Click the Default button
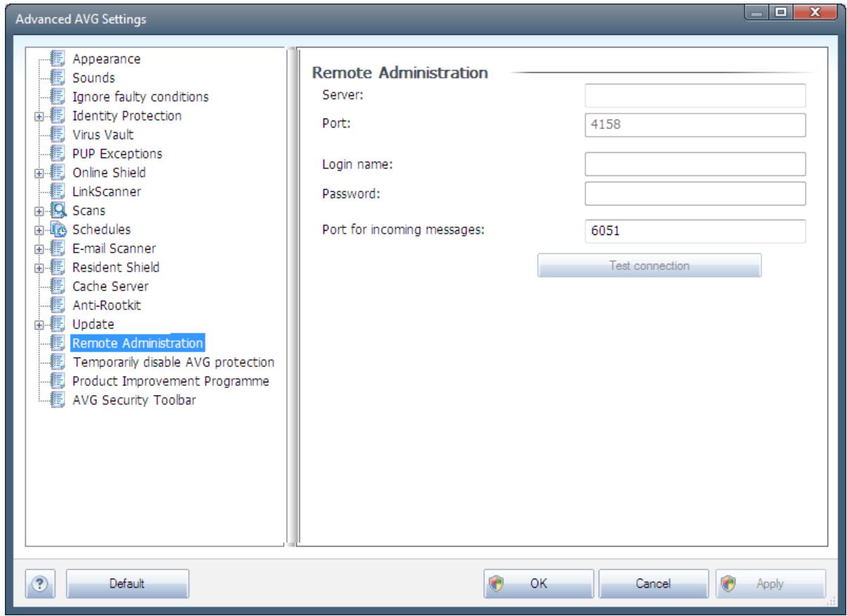Image resolution: width=847 pixels, height=616 pixels. click(x=128, y=583)
